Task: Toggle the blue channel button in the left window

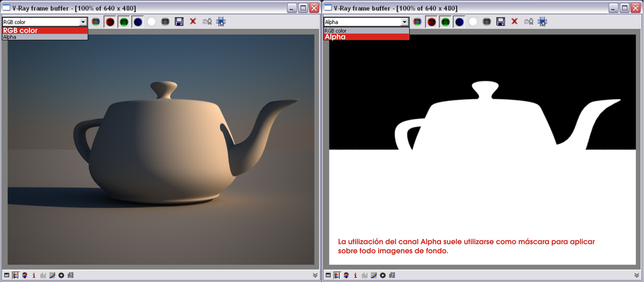Action: (138, 22)
